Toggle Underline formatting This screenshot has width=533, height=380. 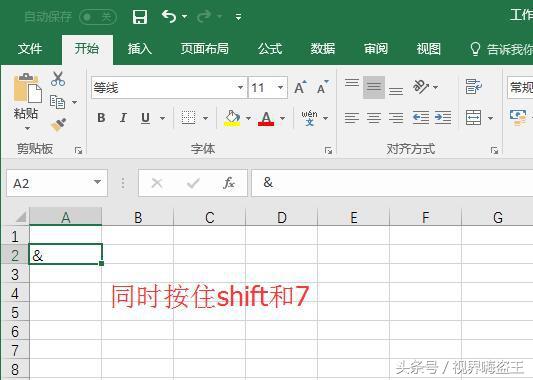pos(145,118)
